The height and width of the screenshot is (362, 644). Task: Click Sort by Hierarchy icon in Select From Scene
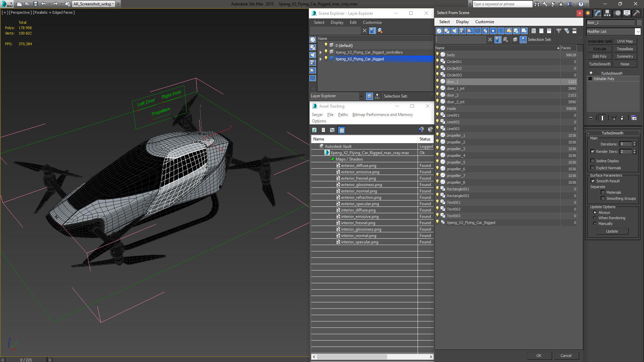523,40
